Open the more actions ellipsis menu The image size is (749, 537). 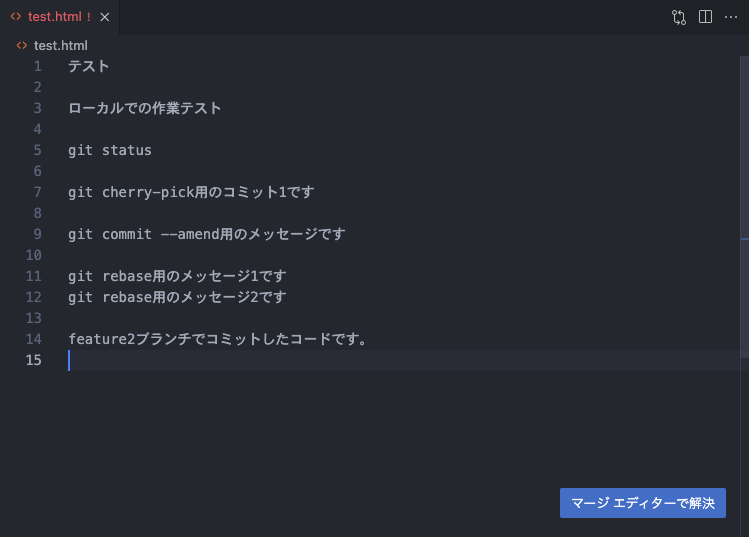(x=731, y=17)
